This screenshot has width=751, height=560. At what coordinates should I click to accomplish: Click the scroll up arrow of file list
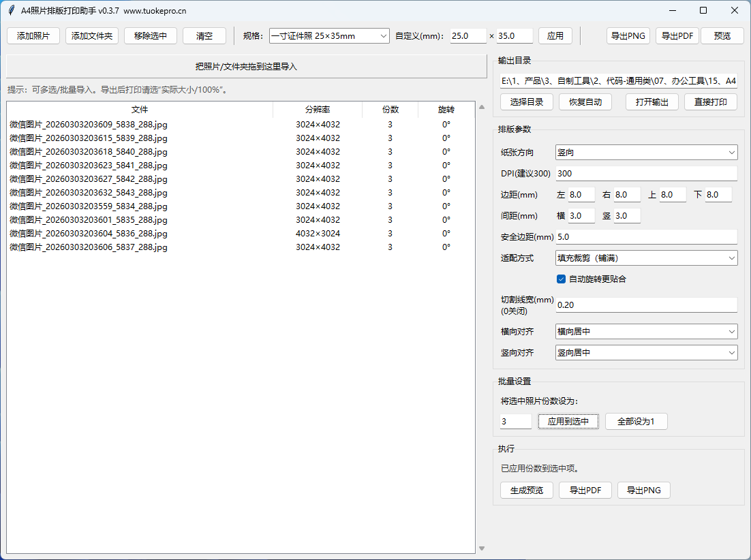click(x=482, y=107)
